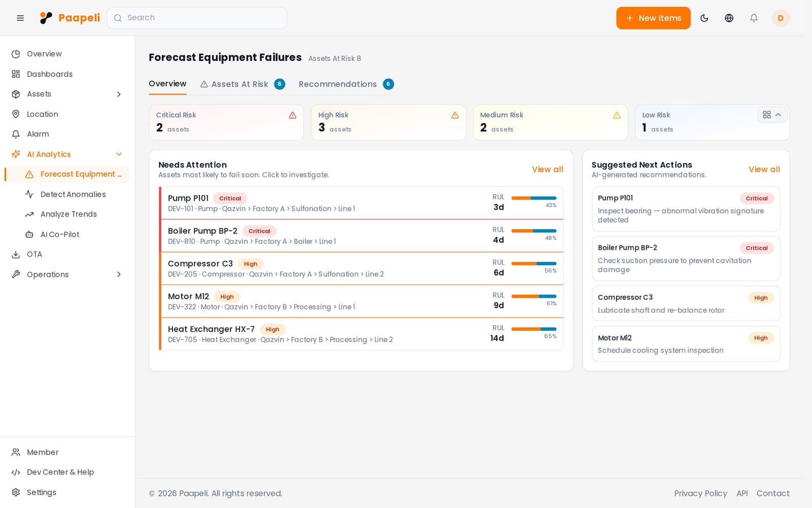The width and height of the screenshot is (812, 508).
Task: Open Alarm page in sidebar
Action: pos(67,134)
